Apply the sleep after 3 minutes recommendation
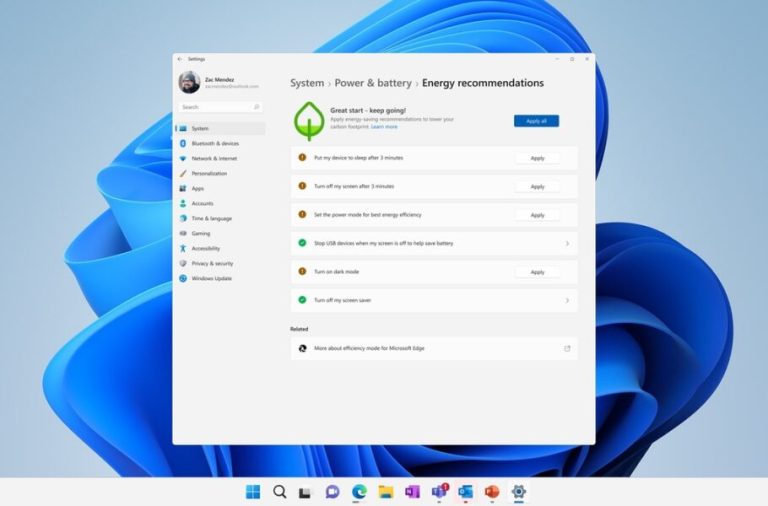 537,158
